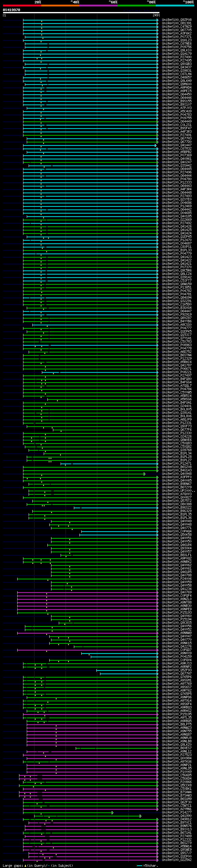Select hit label UniRef100_Q6T705

177,30
